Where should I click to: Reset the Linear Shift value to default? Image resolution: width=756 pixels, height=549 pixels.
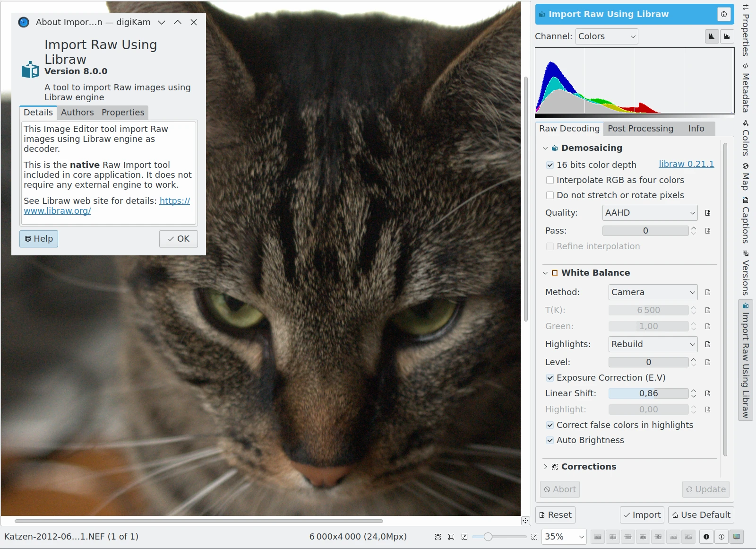click(x=707, y=393)
